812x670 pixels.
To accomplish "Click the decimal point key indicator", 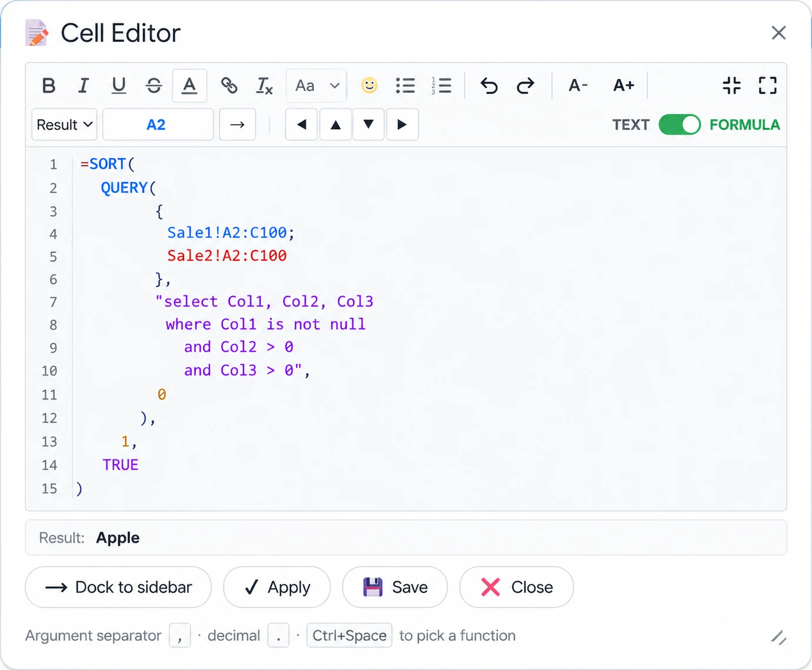I will pos(278,635).
